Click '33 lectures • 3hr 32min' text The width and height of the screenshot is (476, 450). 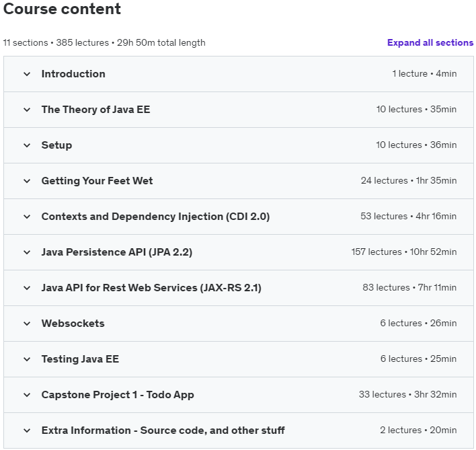click(408, 394)
